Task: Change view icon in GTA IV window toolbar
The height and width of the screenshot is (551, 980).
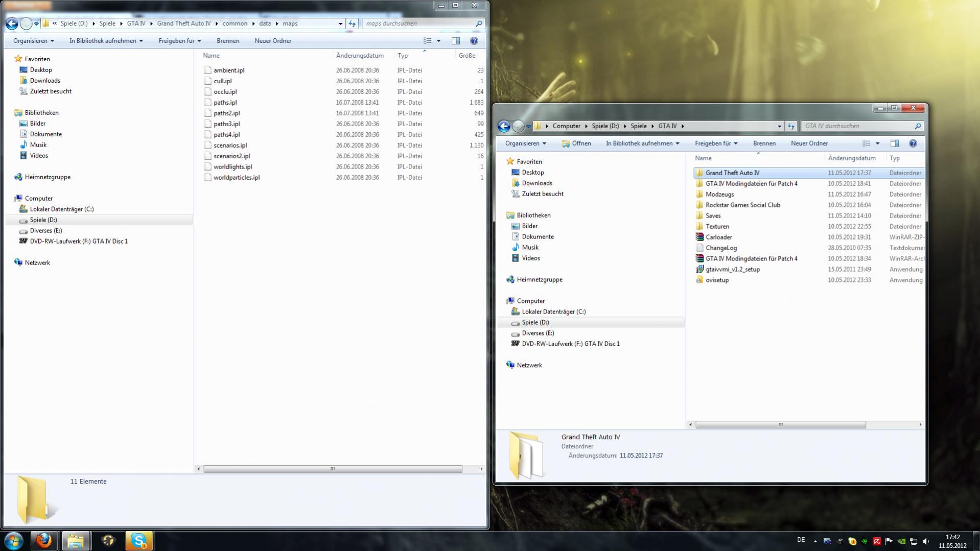Action: tap(867, 143)
